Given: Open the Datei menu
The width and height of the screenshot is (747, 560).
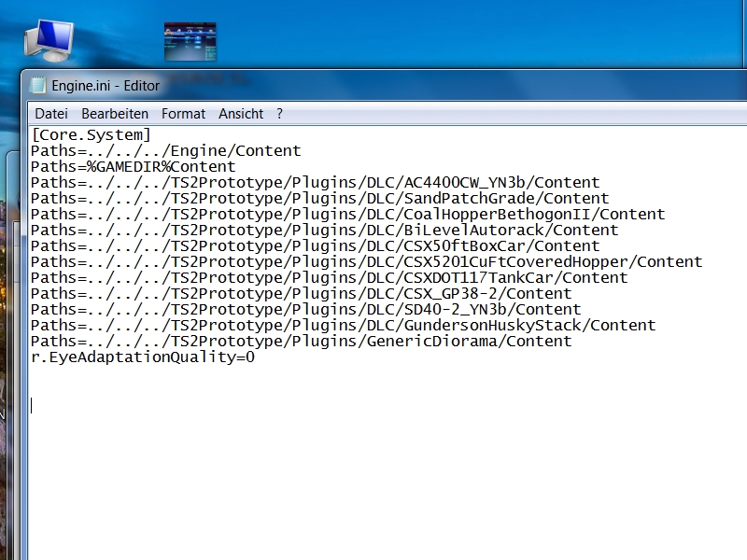Looking at the screenshot, I should 51,114.
